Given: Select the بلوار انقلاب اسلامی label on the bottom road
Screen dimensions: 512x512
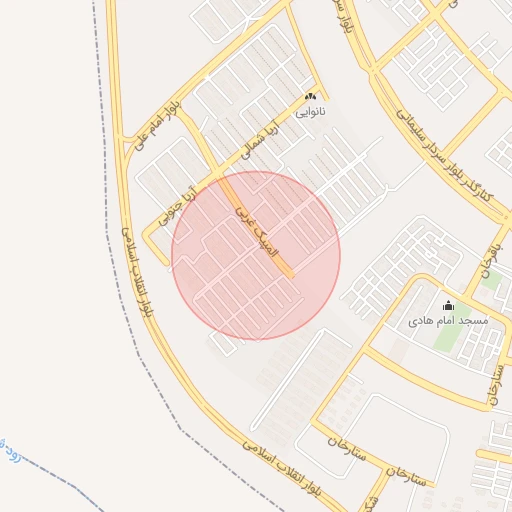Looking at the screenshot, I should click(x=283, y=468).
